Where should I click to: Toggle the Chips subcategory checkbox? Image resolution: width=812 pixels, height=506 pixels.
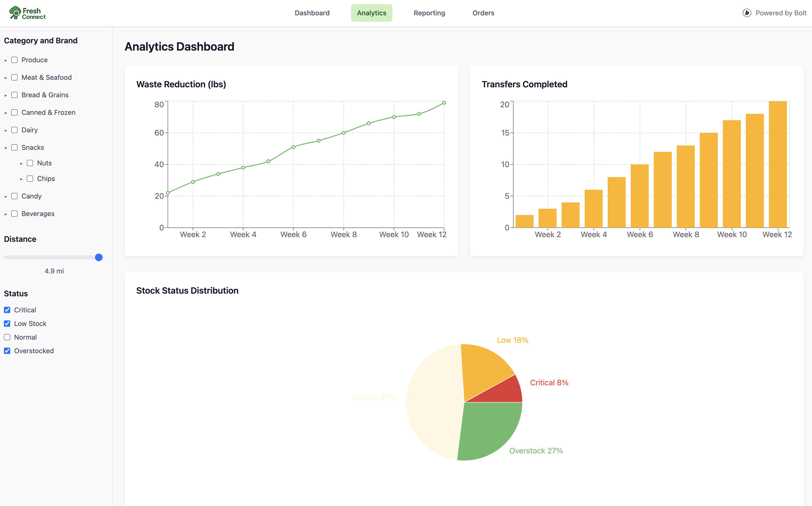point(30,179)
